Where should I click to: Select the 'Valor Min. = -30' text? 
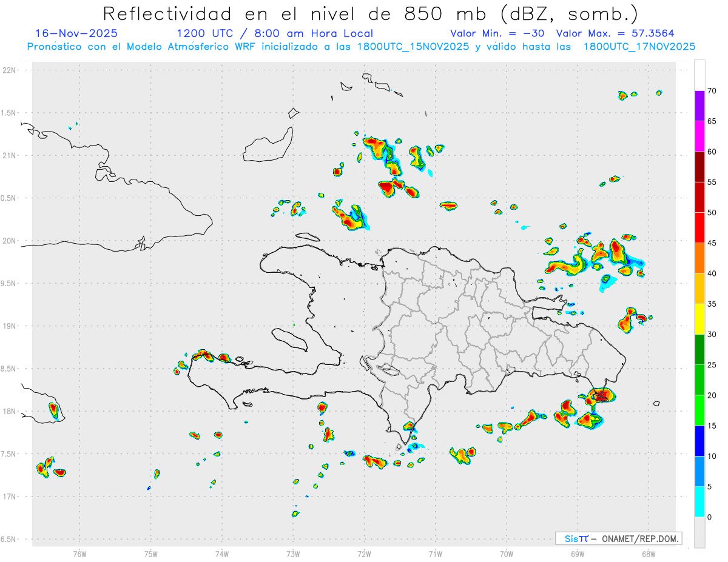coord(497,33)
